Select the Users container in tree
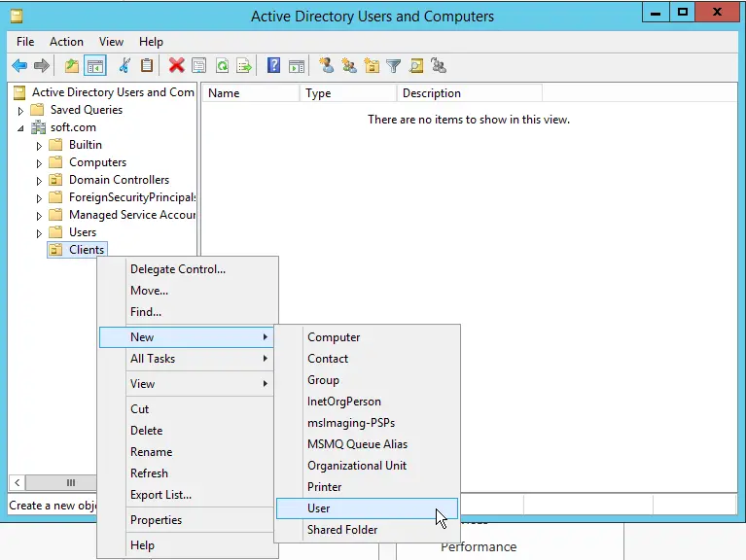 83,232
